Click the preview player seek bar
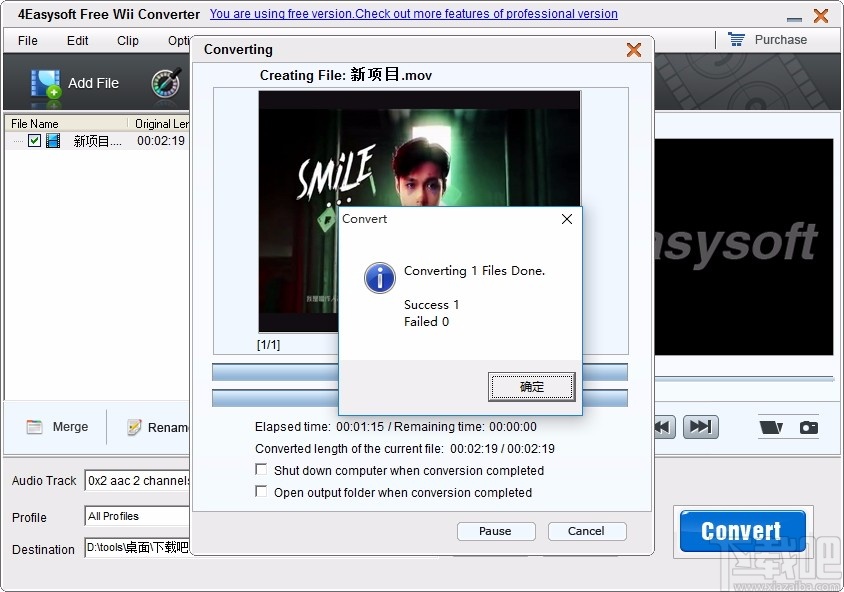The height and width of the screenshot is (592, 844). 744,379
